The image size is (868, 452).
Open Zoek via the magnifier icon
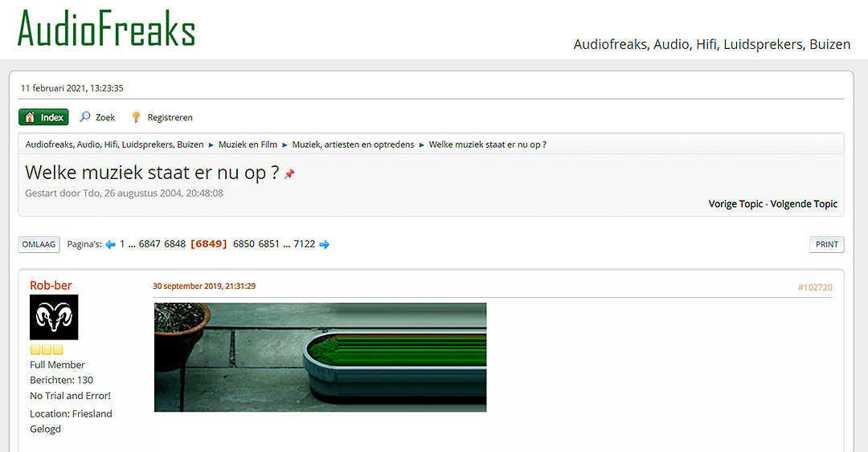pyautogui.click(x=85, y=116)
